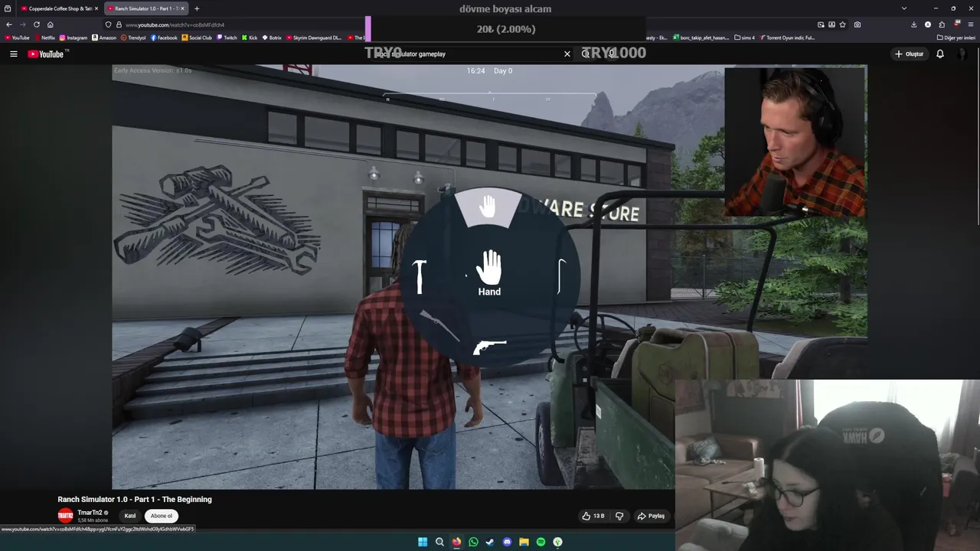Viewport: 980px width, 551px height.
Task: Go forward in browser history
Action: 22,24
